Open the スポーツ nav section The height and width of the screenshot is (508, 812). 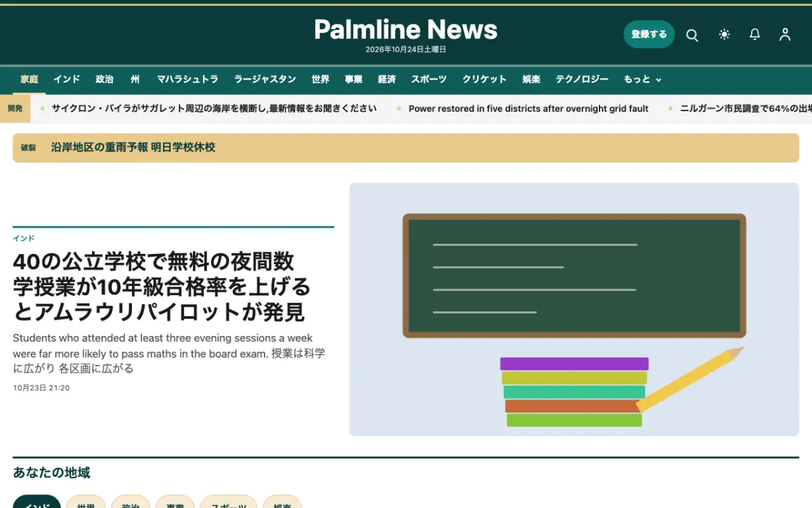[429, 79]
